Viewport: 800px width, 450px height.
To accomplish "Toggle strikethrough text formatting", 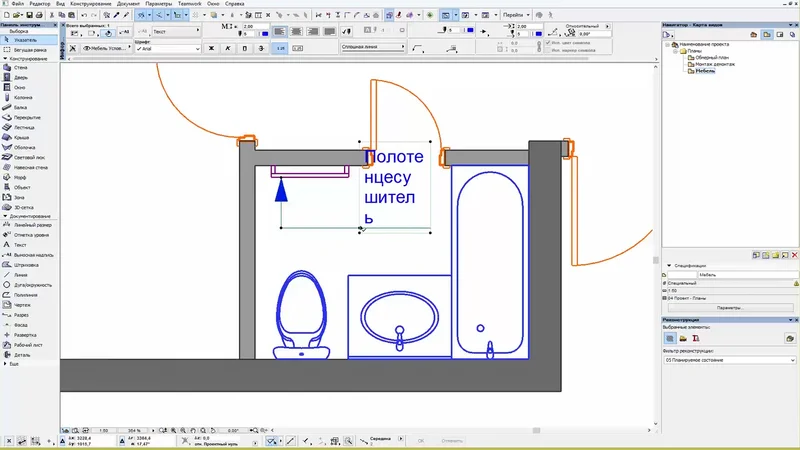I will click(261, 48).
